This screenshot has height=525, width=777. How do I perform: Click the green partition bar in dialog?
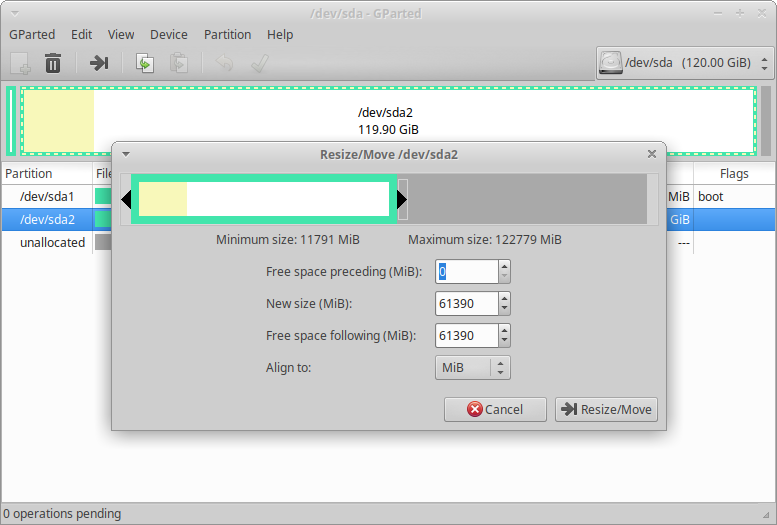point(264,199)
